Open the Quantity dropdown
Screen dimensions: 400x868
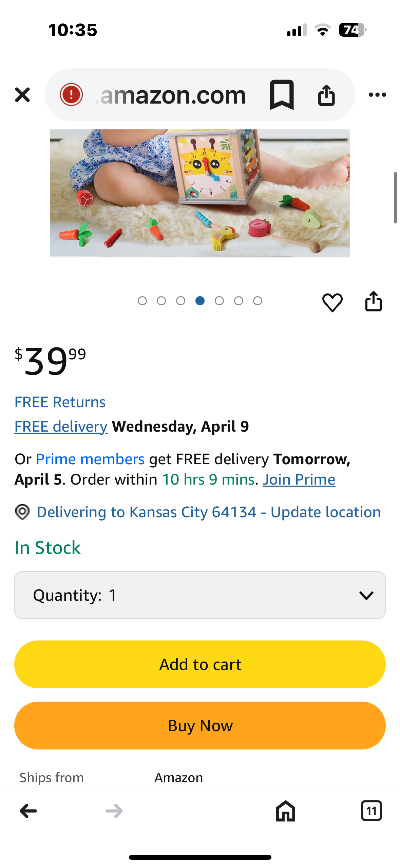tap(200, 595)
